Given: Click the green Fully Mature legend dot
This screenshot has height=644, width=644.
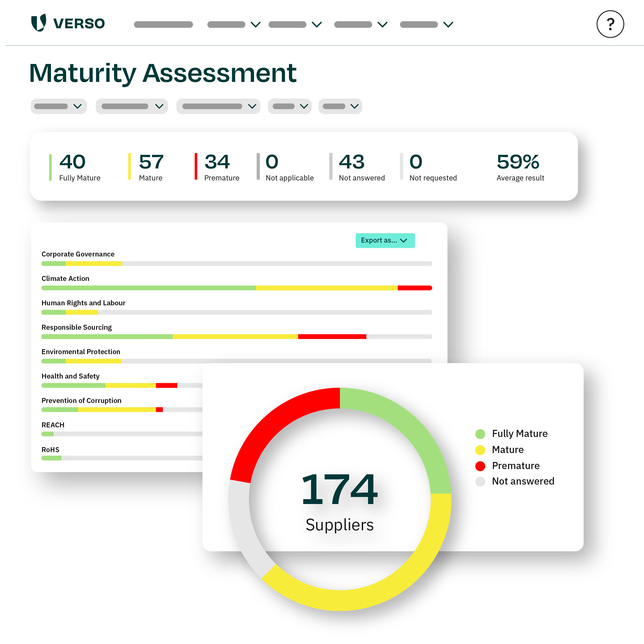Looking at the screenshot, I should pos(480,433).
